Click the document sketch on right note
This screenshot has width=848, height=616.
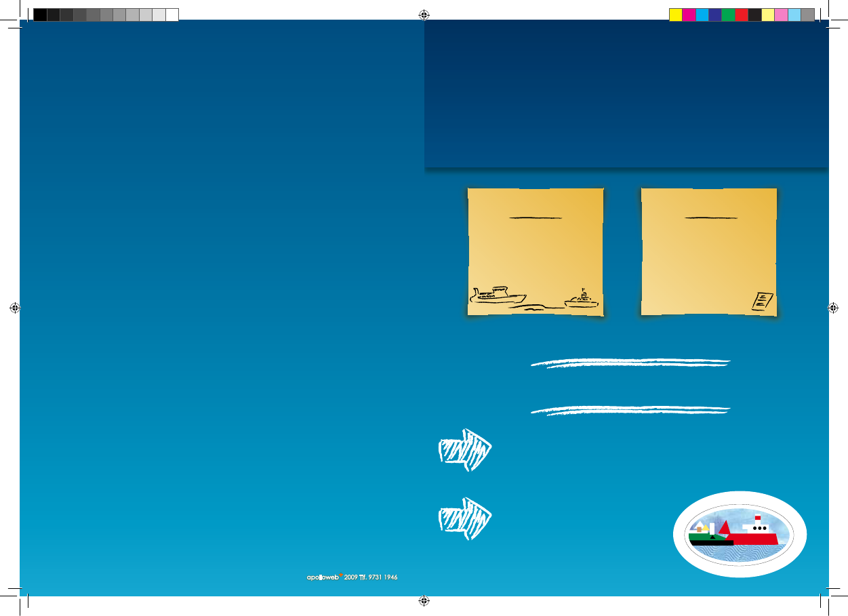coord(763,302)
